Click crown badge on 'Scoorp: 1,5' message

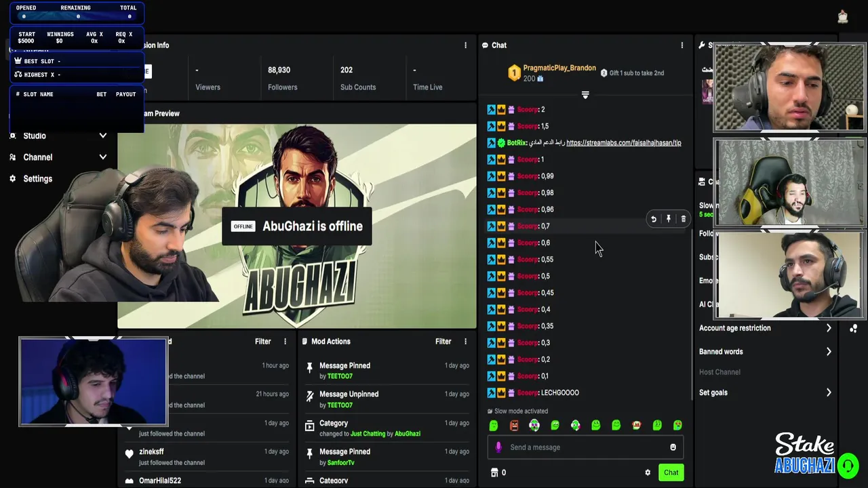pyautogui.click(x=502, y=126)
